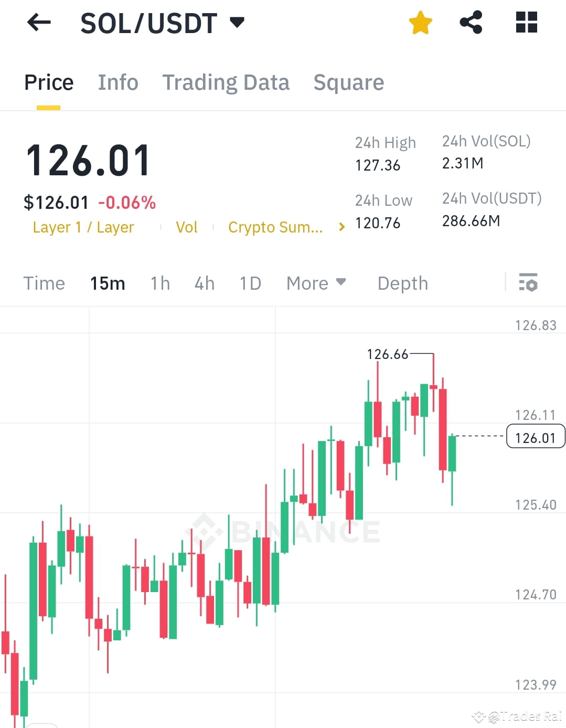Switch to the Trading Data tab
The width and height of the screenshot is (566, 728).
(x=226, y=82)
